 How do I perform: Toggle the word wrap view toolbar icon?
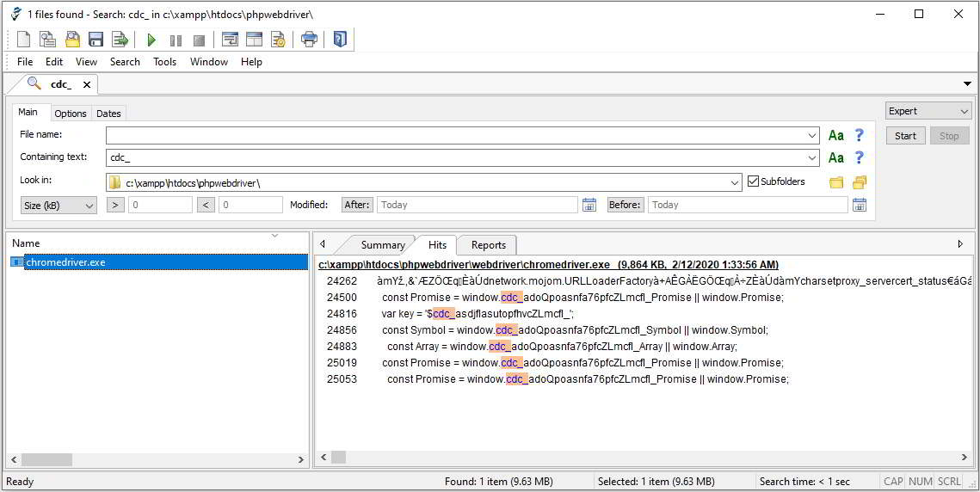[230, 40]
